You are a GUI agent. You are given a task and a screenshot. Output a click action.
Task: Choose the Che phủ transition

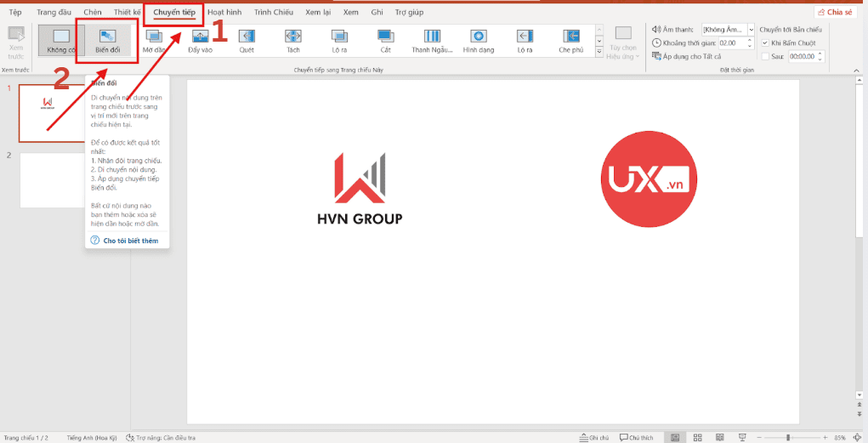coord(570,40)
